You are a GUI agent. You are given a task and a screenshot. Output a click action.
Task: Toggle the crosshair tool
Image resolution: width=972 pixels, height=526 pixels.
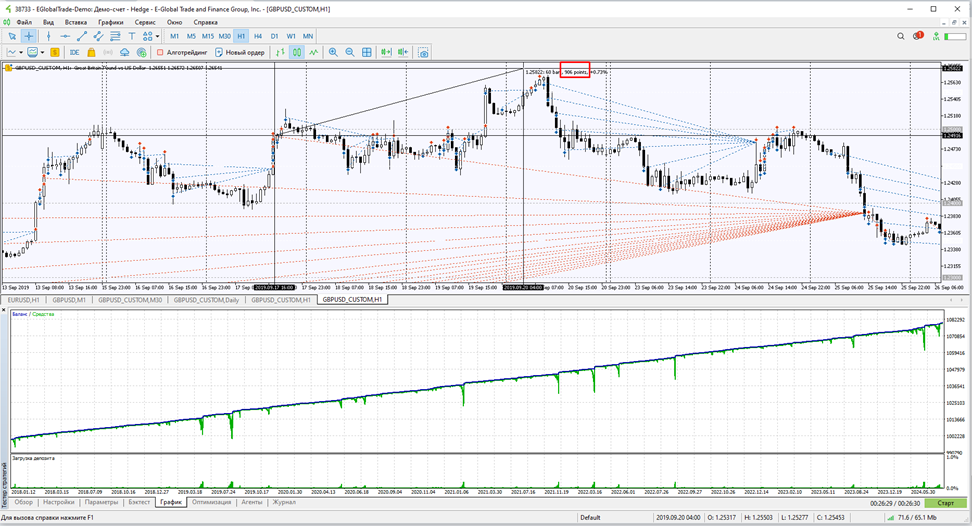29,37
